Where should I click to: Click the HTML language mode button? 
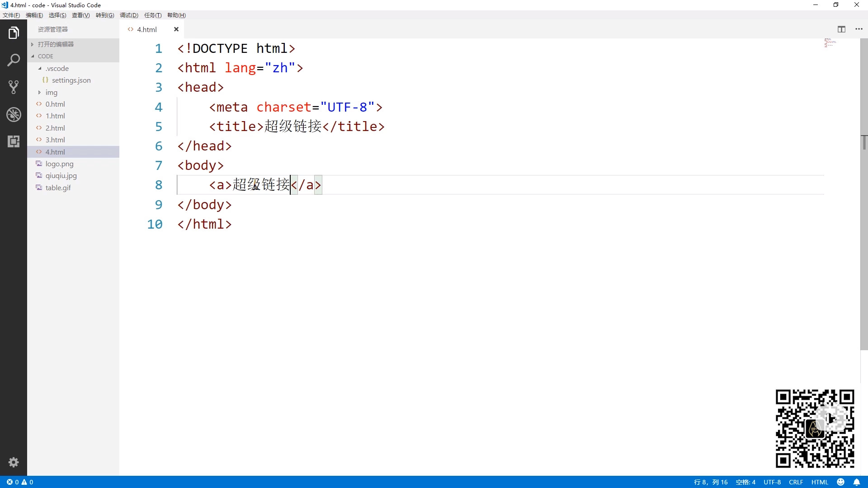819,482
